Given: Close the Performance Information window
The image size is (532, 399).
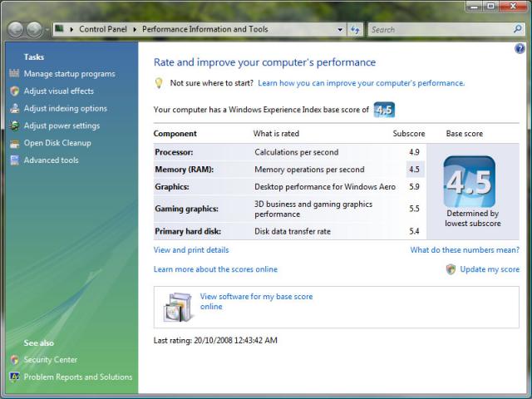Looking at the screenshot, I should point(513,6).
